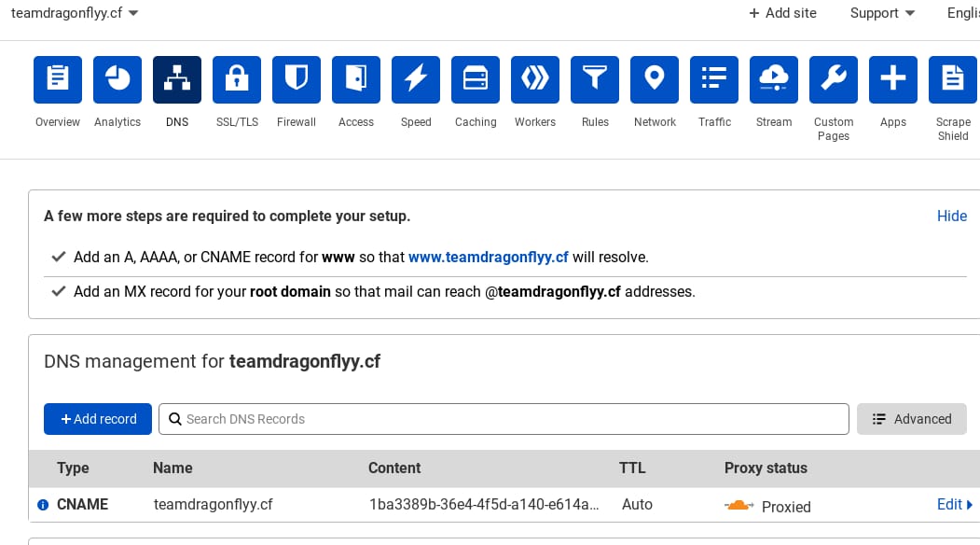Select the DNS network icon
Viewport: 980px width, 545px height.
tap(177, 79)
